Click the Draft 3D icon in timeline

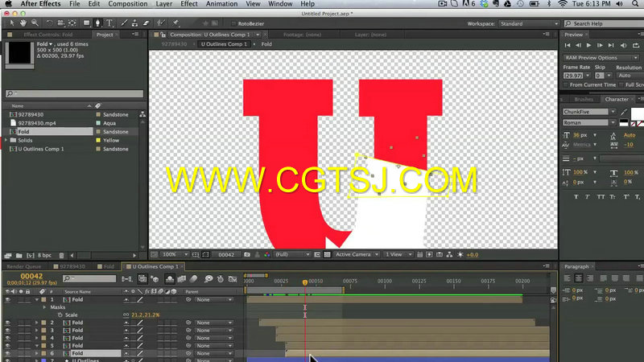pyautogui.click(x=155, y=279)
